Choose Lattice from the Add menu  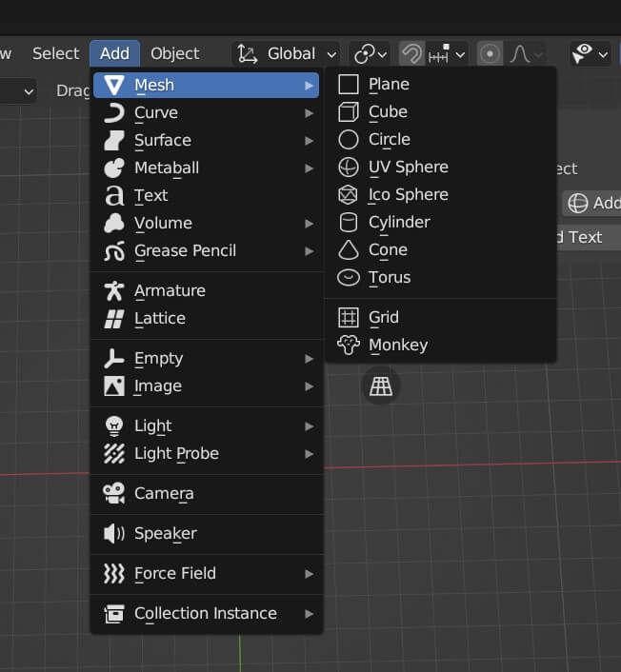(159, 319)
